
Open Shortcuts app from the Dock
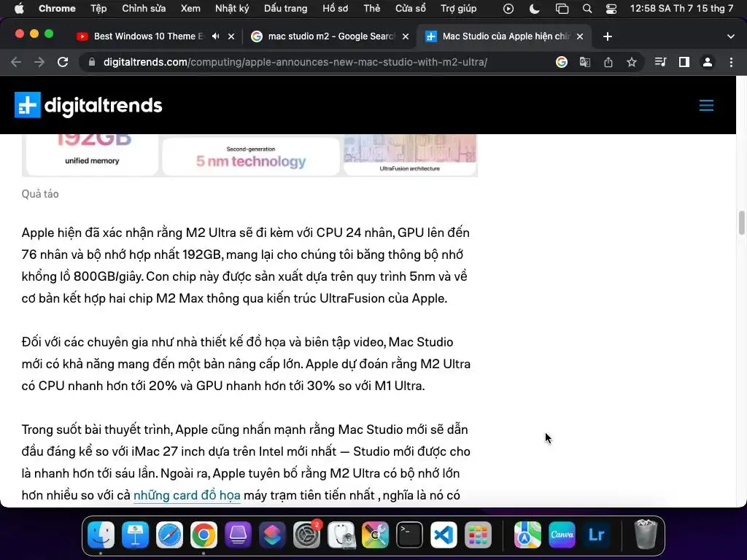click(x=272, y=535)
